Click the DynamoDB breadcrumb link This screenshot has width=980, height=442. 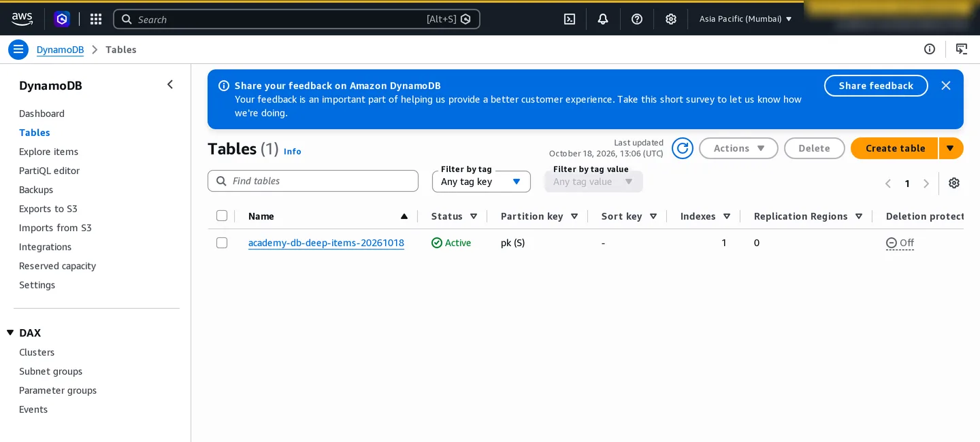pos(60,50)
